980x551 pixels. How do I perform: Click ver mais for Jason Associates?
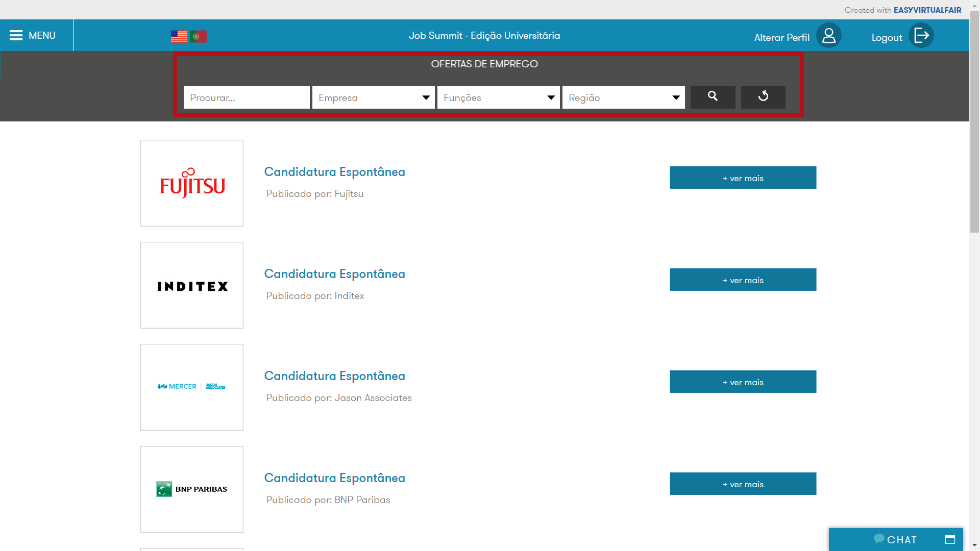[x=743, y=382]
